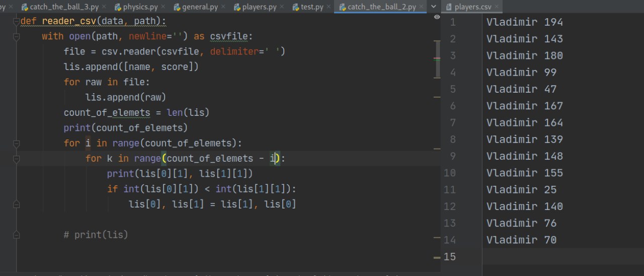Click 'count_of_elemets = len(lis)' line
644x276 pixels.
(x=136, y=112)
